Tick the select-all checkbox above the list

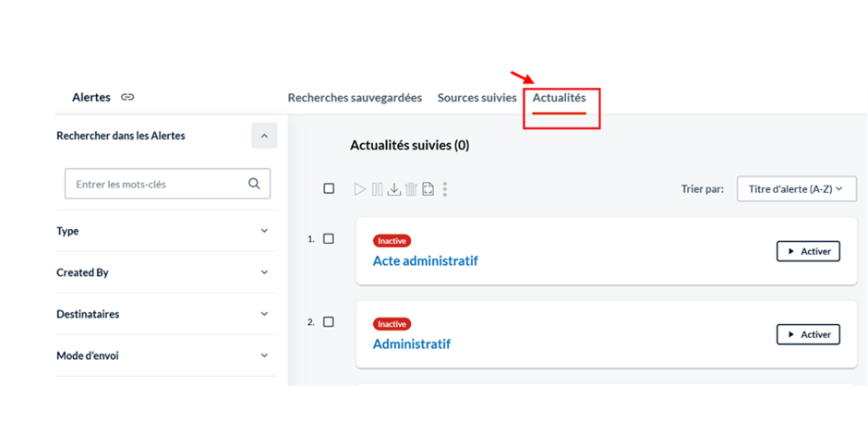329,189
